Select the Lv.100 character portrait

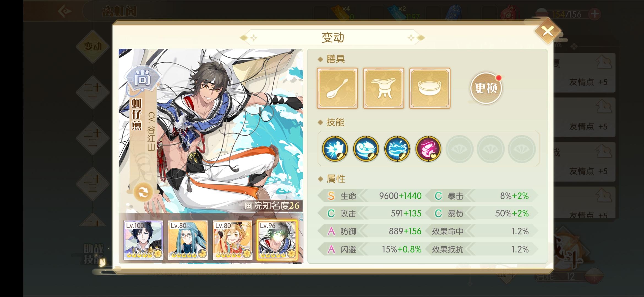tap(143, 240)
